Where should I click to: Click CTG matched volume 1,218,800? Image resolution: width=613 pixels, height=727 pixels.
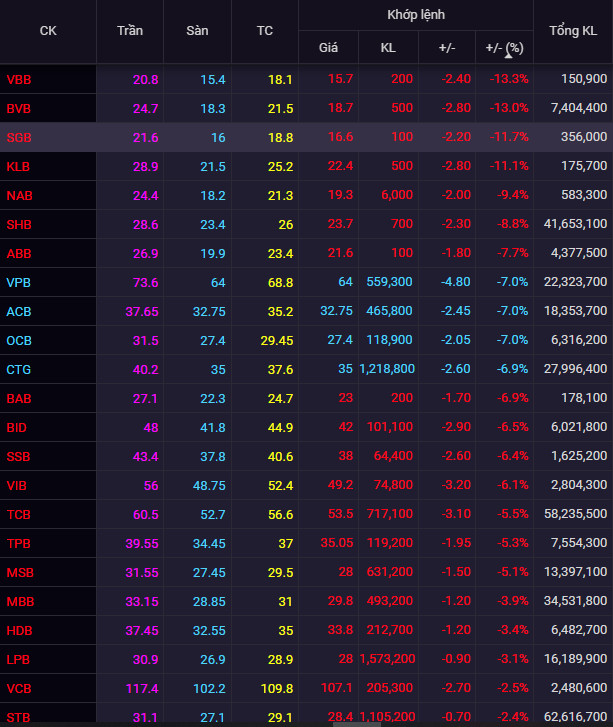coord(387,369)
